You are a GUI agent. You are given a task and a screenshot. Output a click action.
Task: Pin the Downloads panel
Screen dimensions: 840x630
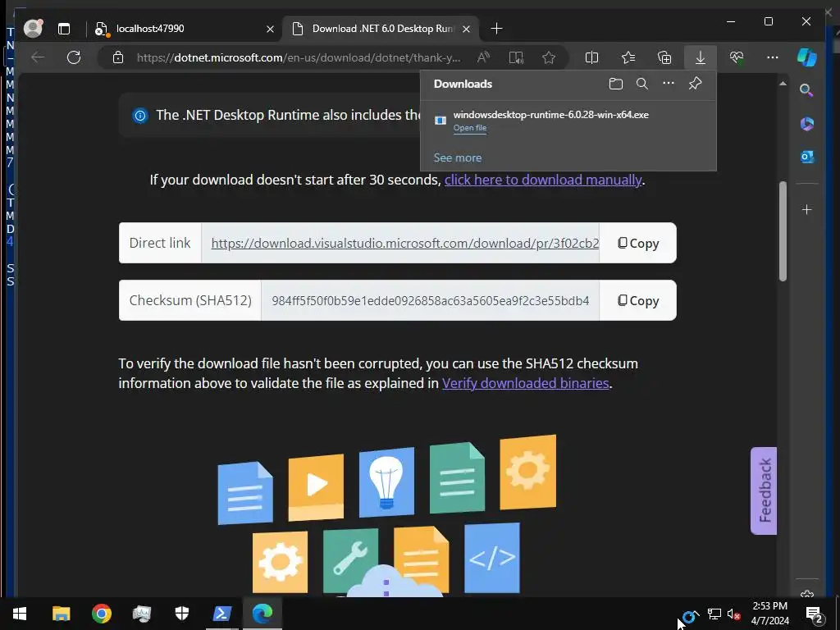[695, 84]
